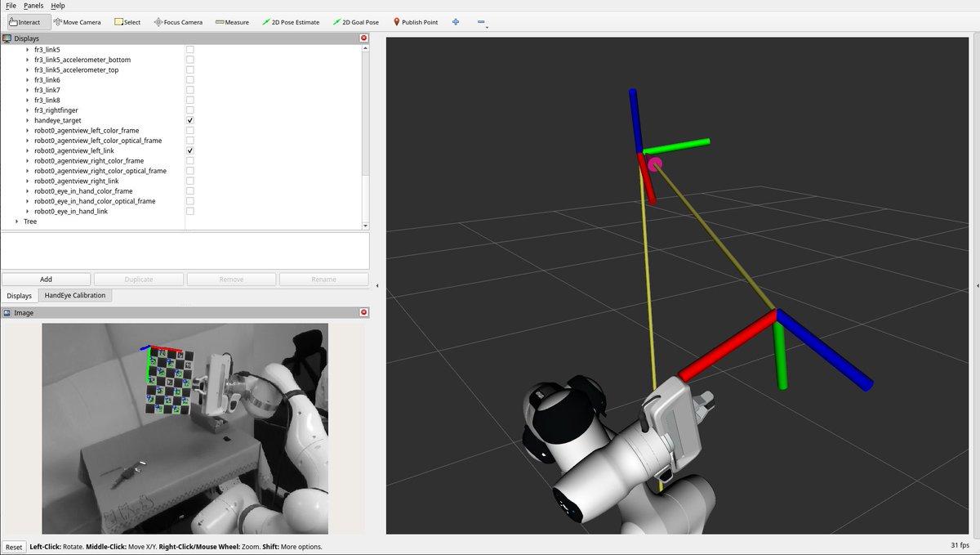The width and height of the screenshot is (980, 555).
Task: Click the checkerboard camera image view
Action: (x=185, y=428)
